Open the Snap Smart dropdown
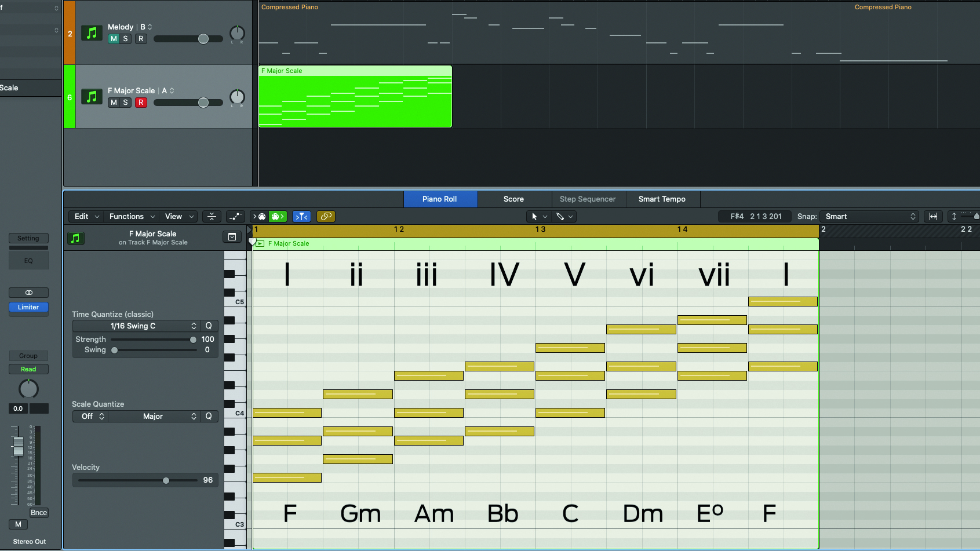The height and width of the screenshot is (551, 980). click(869, 216)
